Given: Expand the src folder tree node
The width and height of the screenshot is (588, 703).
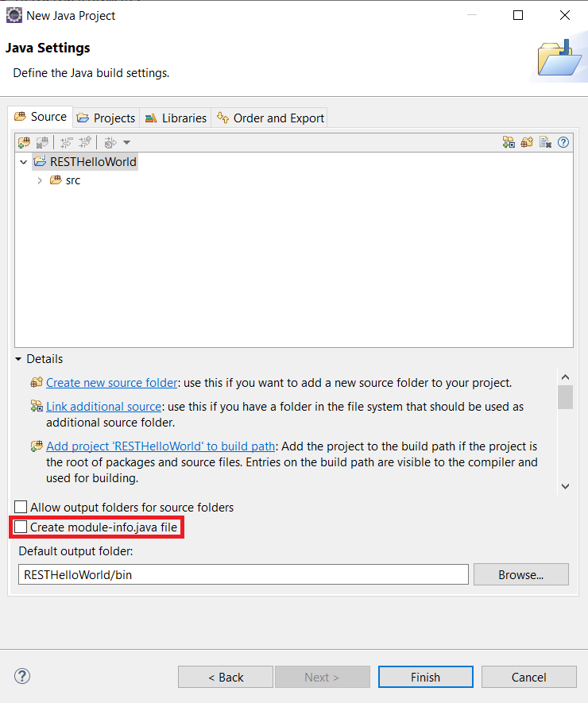Looking at the screenshot, I should click(x=40, y=180).
